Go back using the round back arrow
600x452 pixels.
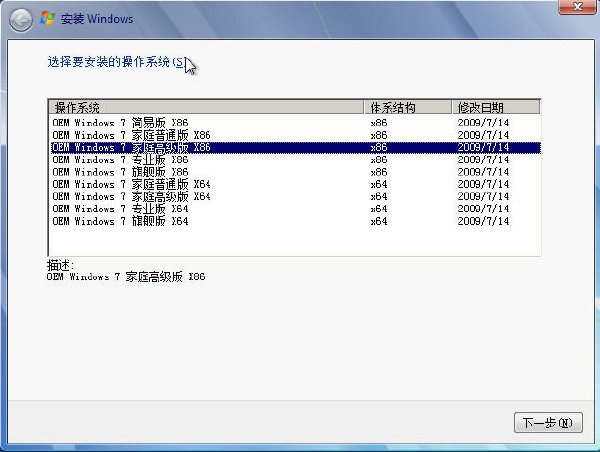point(21,20)
